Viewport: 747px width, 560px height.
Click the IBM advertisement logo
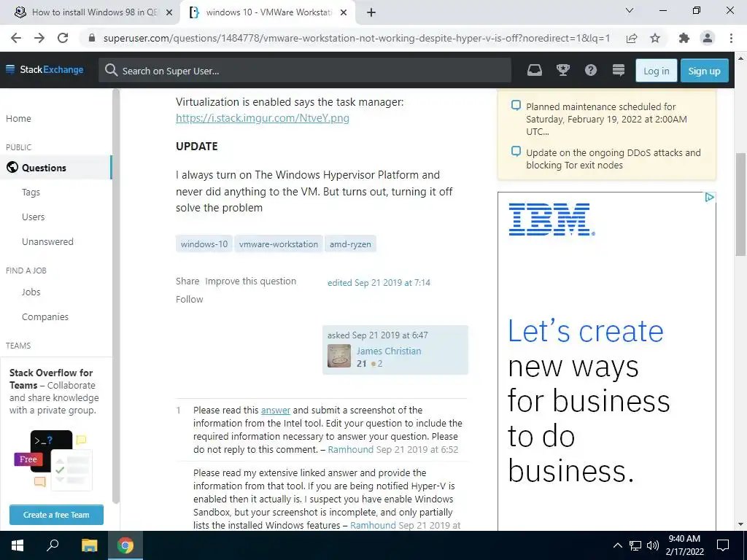pyautogui.click(x=551, y=219)
